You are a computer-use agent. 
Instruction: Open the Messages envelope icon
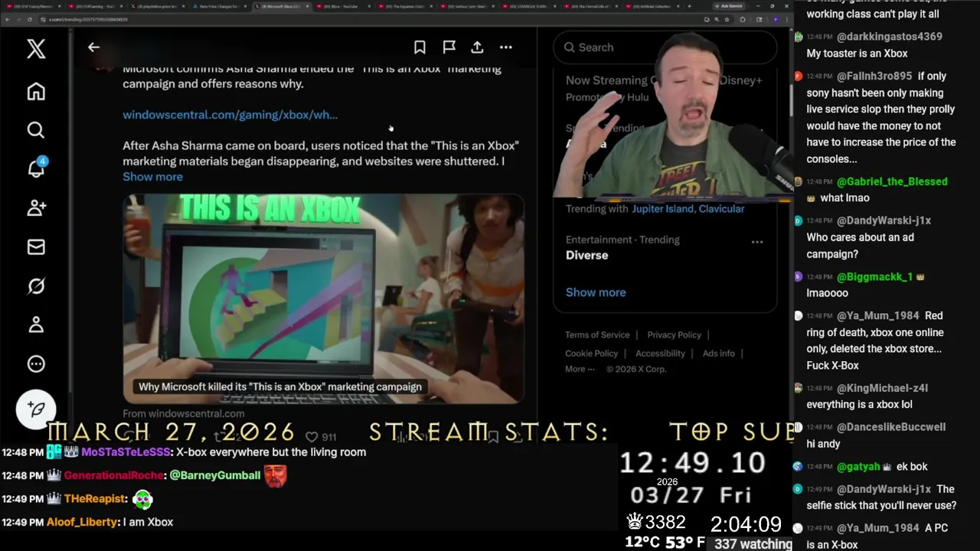pyautogui.click(x=36, y=247)
